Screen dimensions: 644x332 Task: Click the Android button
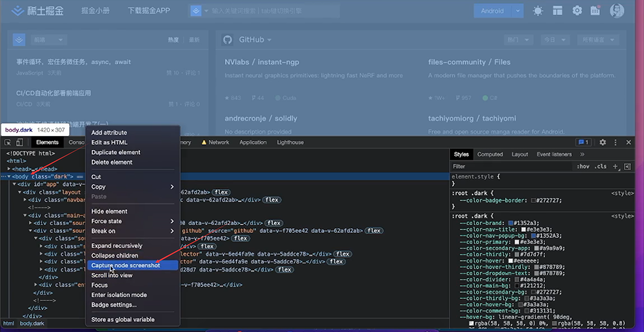(492, 11)
